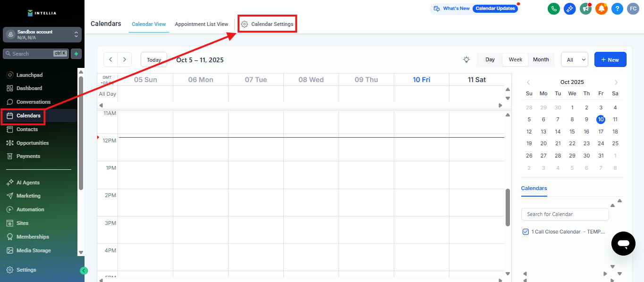
Task: Click the blue help question mark icon
Action: click(x=617, y=8)
